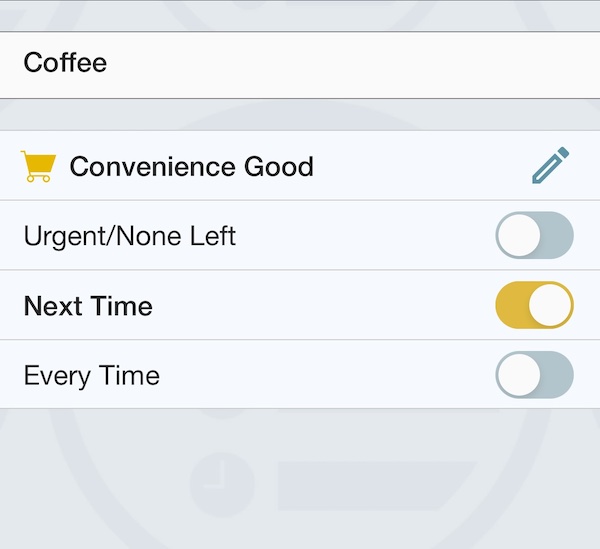Enable the Urgent/None Left switch
The width and height of the screenshot is (600, 549).
[x=534, y=235]
